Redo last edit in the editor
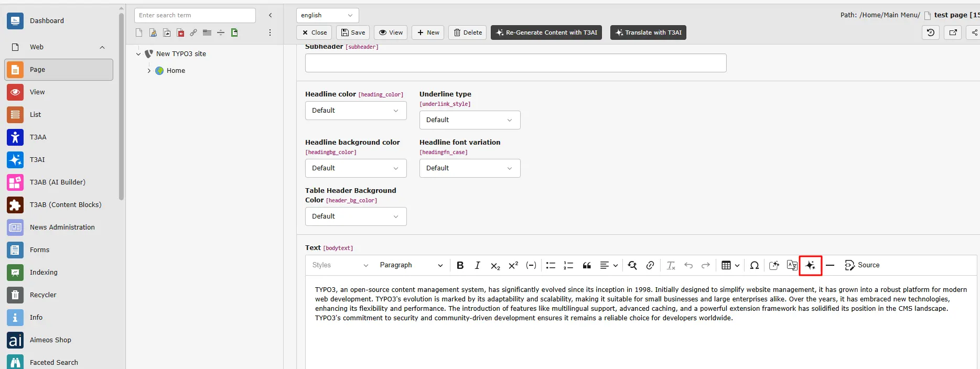Viewport: 980px width, 369px height. 706,265
